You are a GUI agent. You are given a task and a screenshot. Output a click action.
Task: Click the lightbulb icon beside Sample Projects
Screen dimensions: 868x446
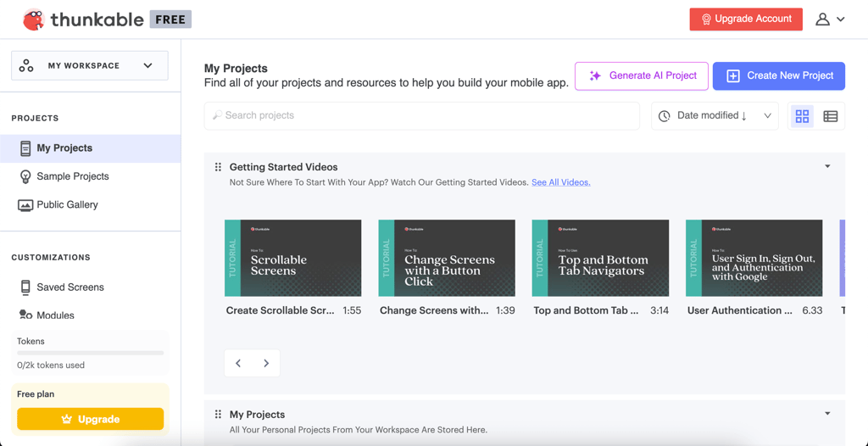(25, 176)
